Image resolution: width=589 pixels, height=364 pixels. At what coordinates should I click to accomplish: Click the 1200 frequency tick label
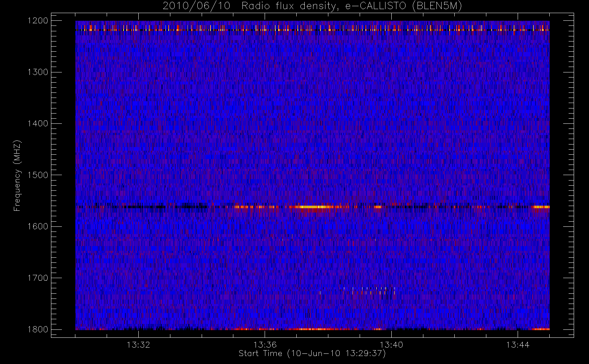(x=38, y=21)
